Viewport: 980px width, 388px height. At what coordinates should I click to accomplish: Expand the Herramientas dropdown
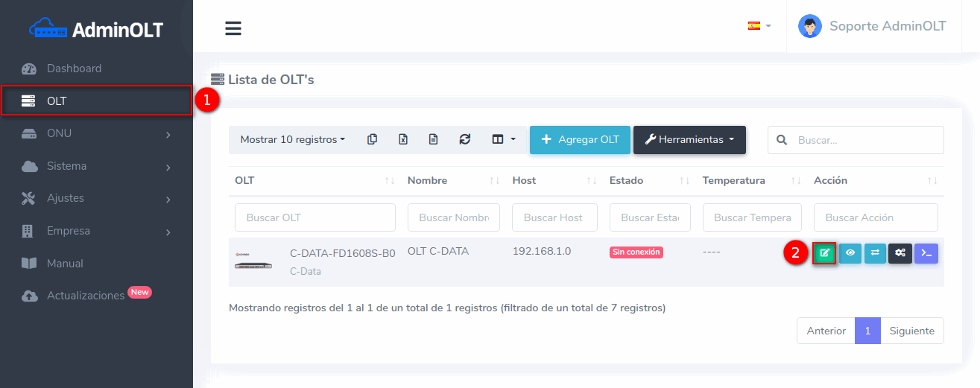point(689,139)
